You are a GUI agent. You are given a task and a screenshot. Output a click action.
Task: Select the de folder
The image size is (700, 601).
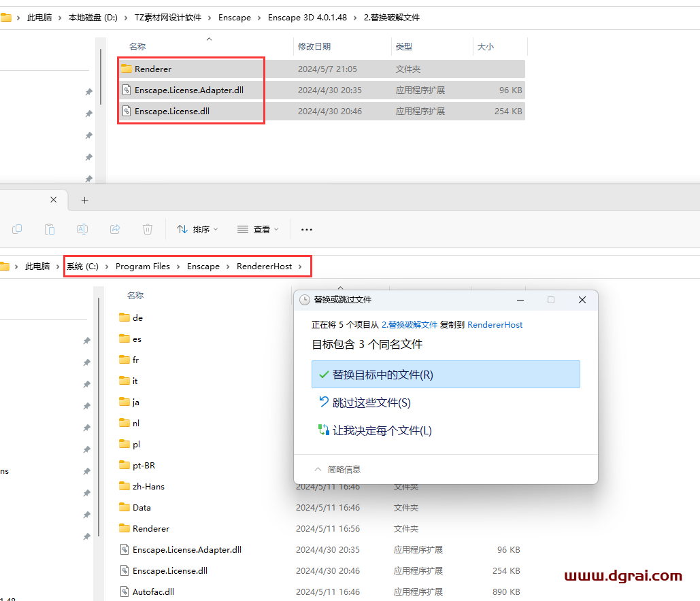pos(131,317)
